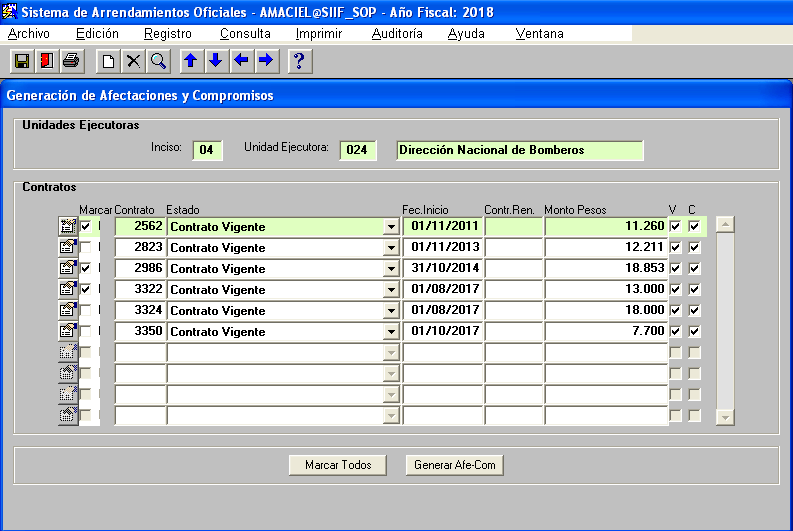The width and height of the screenshot is (793, 531).
Task: Click the Monto Pesos cell 13.000
Action: pos(606,289)
